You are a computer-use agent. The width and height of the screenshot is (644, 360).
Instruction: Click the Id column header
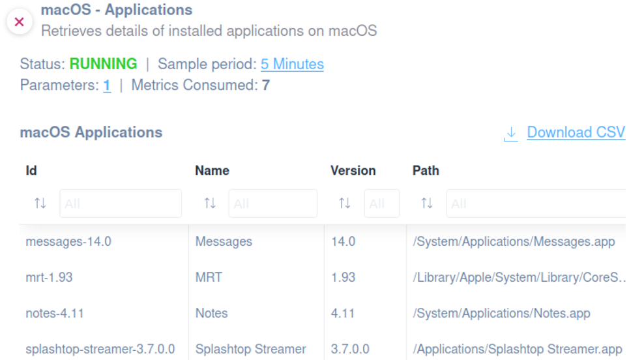pyautogui.click(x=31, y=171)
